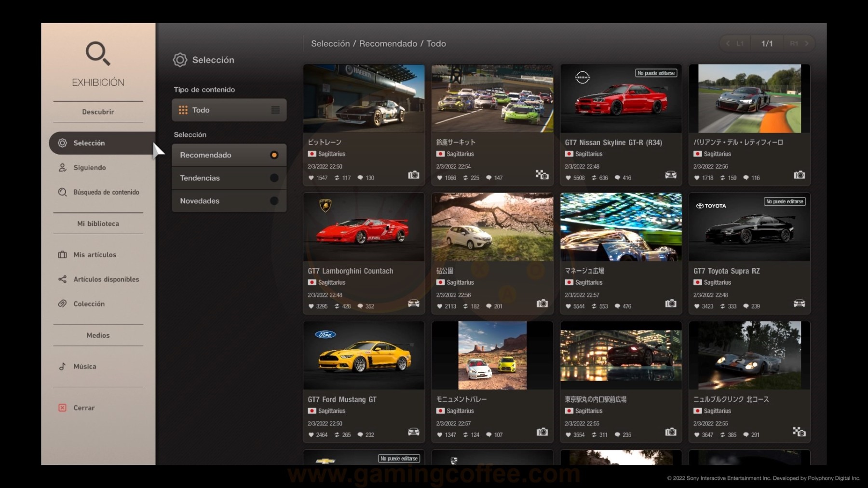The width and height of the screenshot is (868, 488).
Task: Click the Selección gear icon in panel header
Action: click(x=180, y=60)
